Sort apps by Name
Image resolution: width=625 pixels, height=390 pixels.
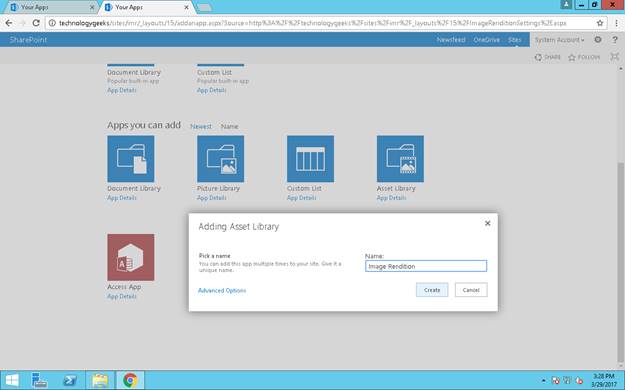tap(230, 126)
